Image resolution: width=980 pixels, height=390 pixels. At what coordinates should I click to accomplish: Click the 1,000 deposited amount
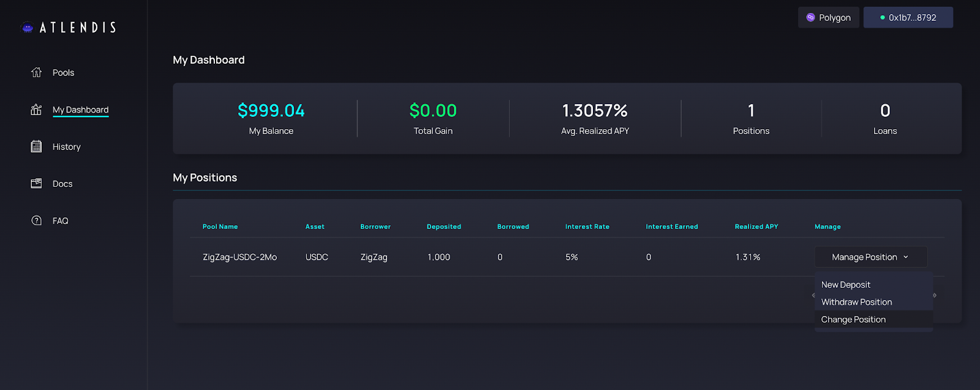pos(439,257)
